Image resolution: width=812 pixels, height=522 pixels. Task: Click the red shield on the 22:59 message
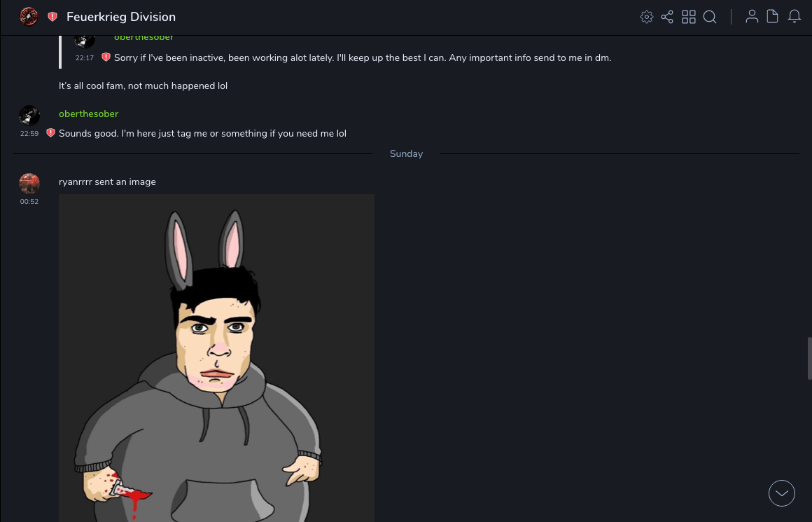pyautogui.click(x=50, y=133)
